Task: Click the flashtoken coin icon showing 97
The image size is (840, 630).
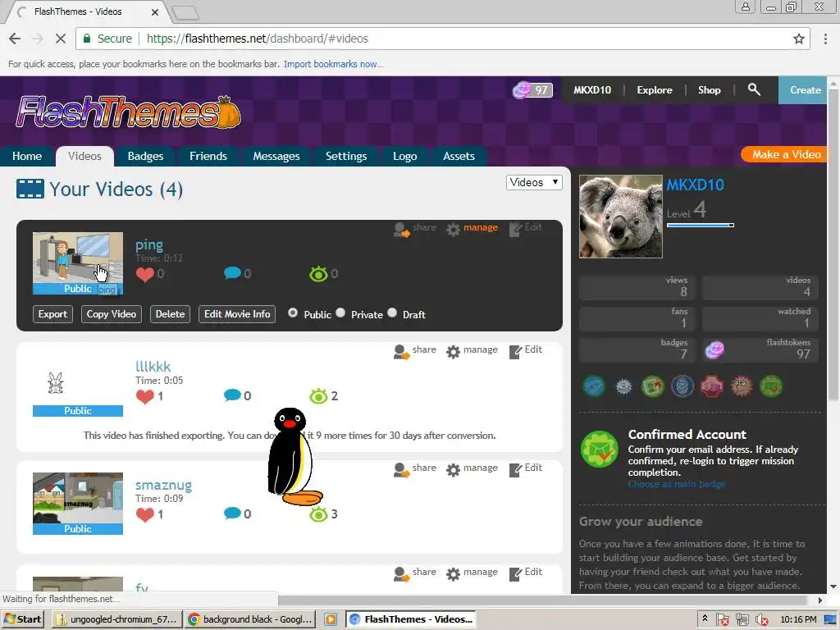Action: (521, 90)
